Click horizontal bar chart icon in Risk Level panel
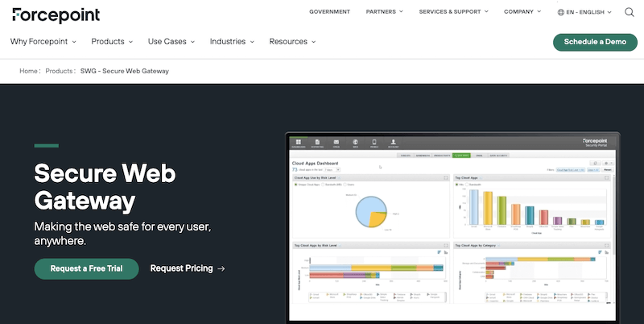This screenshot has width=644, height=324. point(439,252)
